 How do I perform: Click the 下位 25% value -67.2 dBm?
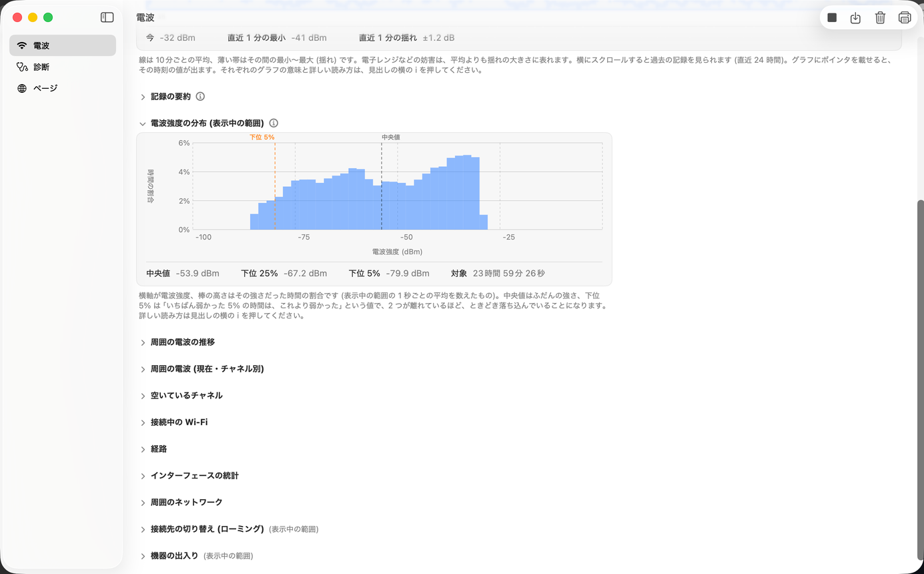[306, 273]
